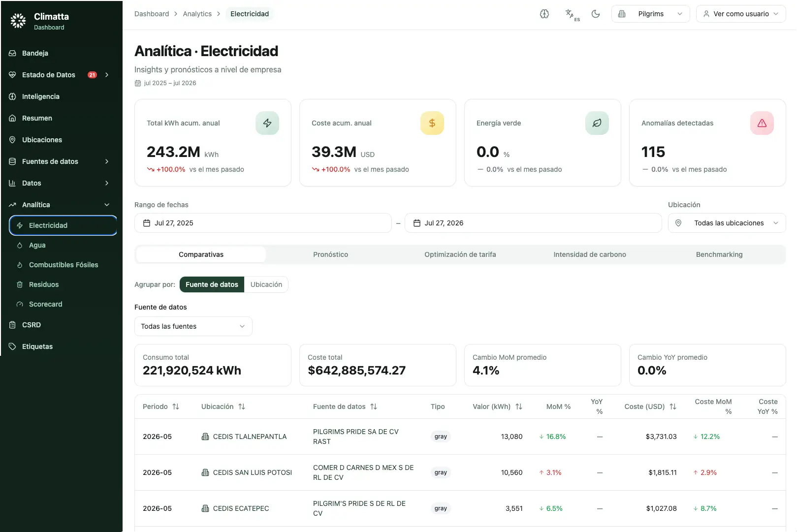Click the warning triangle on Anomalías card
Screen dimensions: 797x532
[x=762, y=123]
